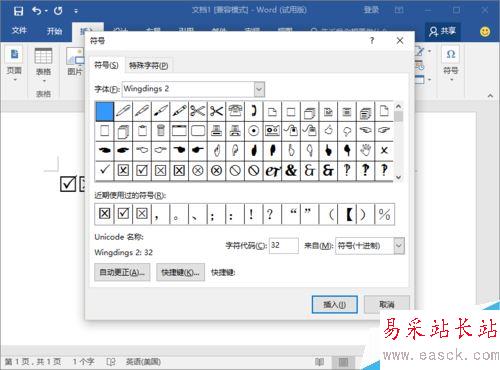500x370 pixels.
Task: Choose the colon from recently used symbols
Action: pos(235,213)
